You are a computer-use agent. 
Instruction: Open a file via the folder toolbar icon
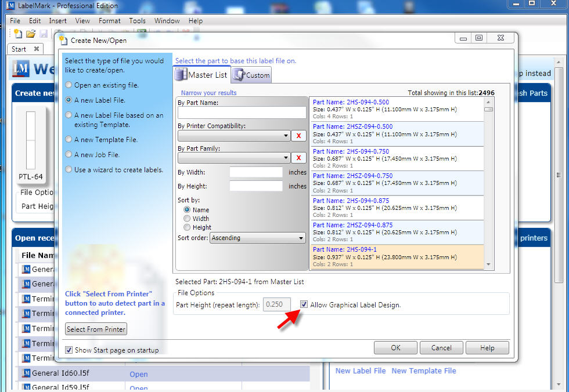30,34
